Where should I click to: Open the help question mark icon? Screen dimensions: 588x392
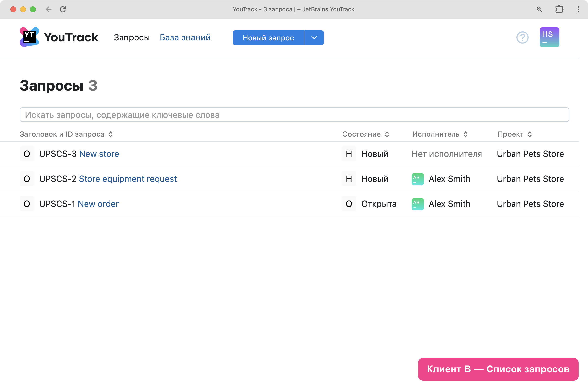[522, 37]
